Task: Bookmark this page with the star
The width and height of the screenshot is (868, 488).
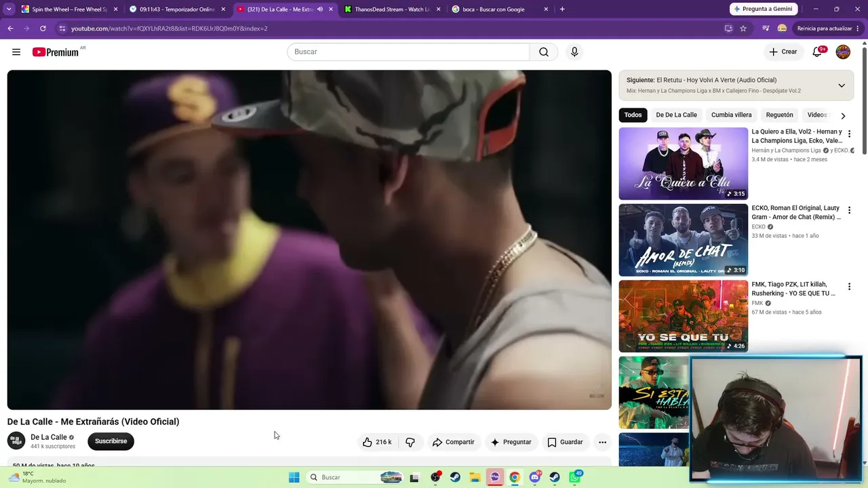Action: 743,28
